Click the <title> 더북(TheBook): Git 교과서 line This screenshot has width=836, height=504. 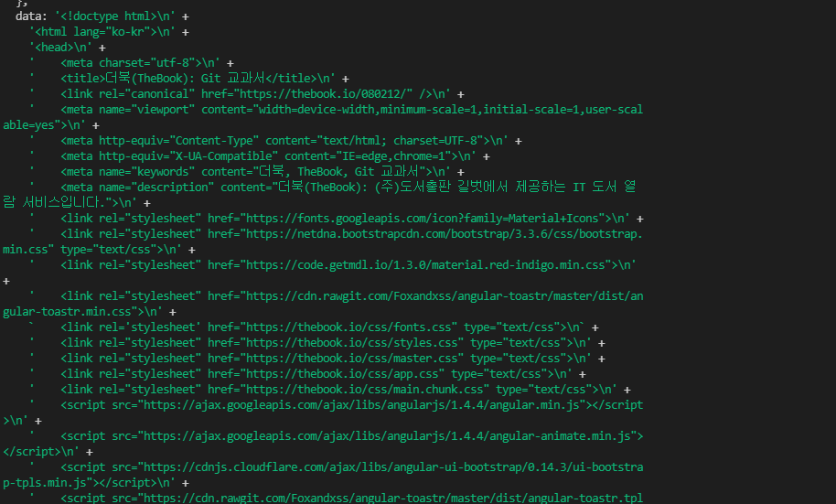(x=189, y=79)
